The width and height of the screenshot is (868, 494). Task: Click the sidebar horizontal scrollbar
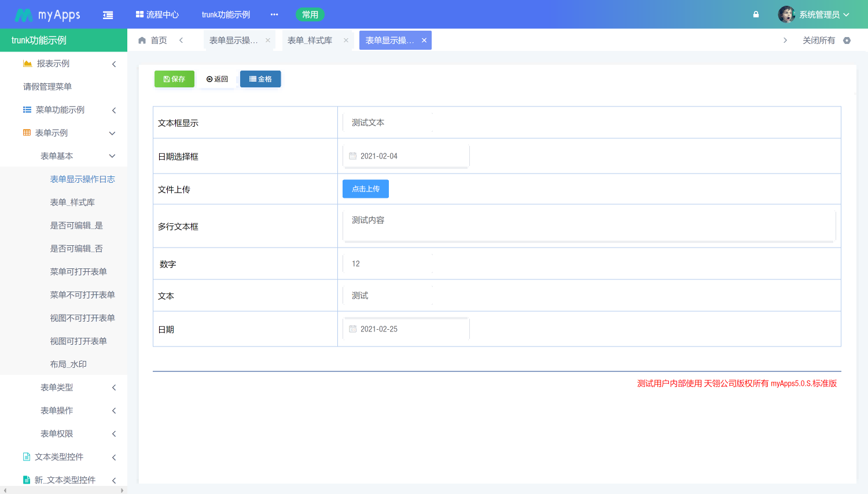click(x=64, y=490)
